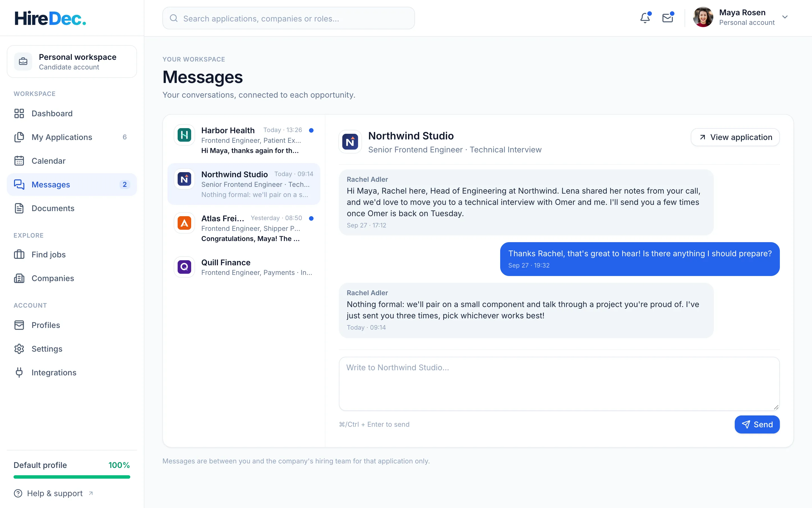Click the Dashboard grid icon
Screen dimensions: 812x508
pos(19,113)
